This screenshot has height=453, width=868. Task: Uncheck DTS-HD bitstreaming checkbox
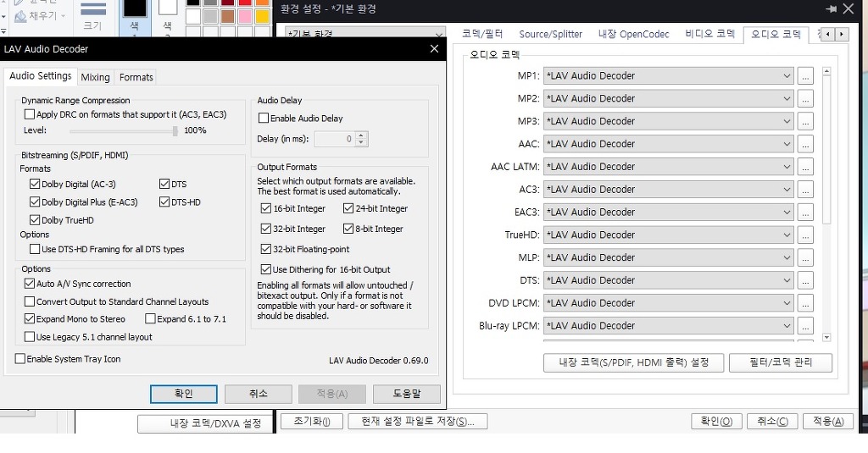click(x=164, y=202)
